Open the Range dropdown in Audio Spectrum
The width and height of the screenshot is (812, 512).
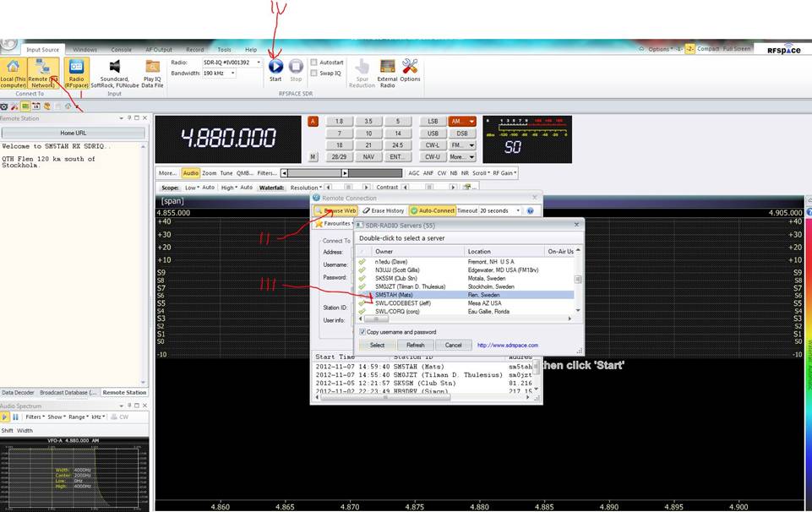(79, 417)
